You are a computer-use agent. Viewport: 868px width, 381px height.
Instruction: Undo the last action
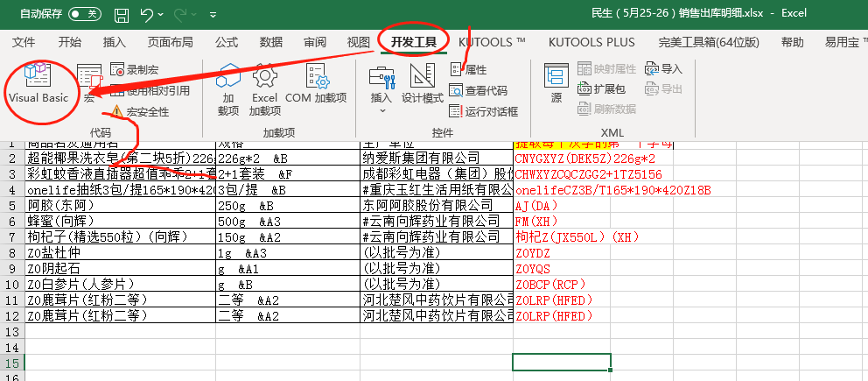(x=147, y=14)
